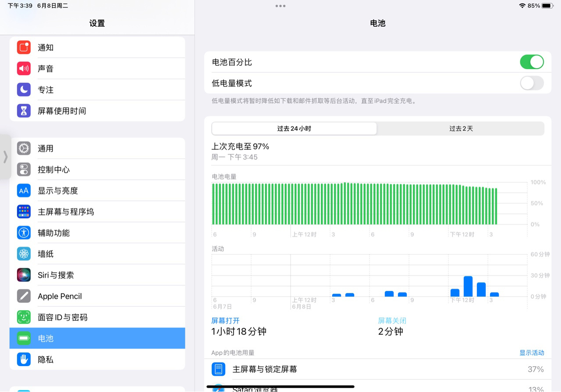Enable Low Power Mode

coord(532,83)
